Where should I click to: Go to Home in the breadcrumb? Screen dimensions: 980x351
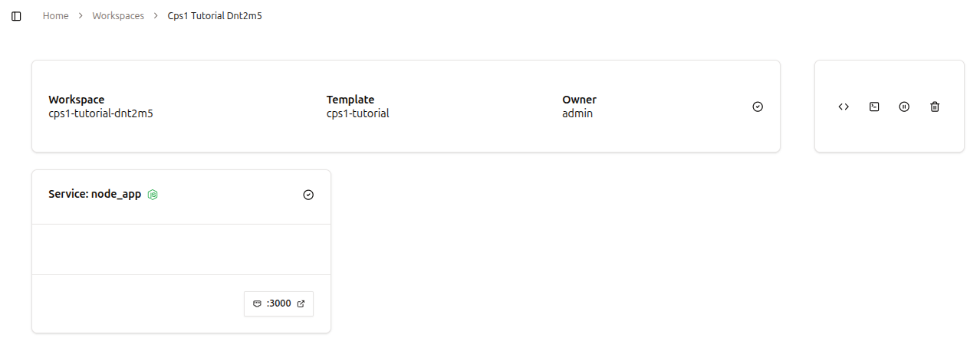click(55, 16)
